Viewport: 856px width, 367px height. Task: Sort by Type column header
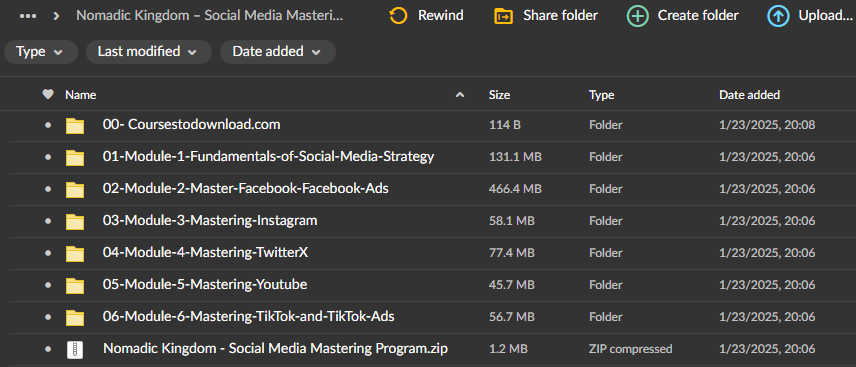602,95
